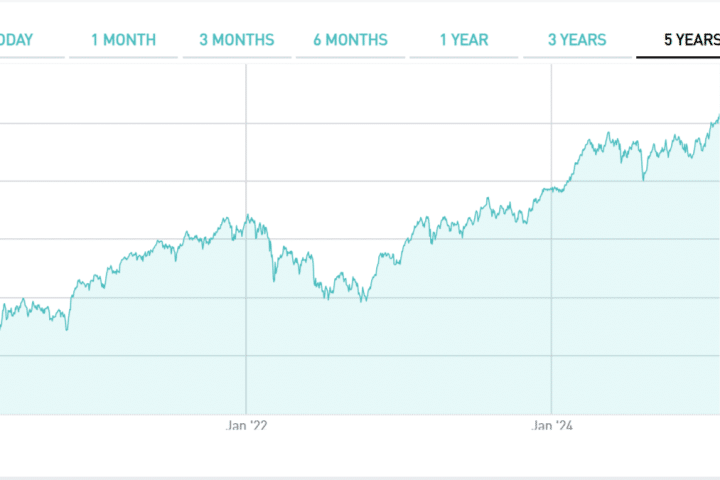
Task: Choose the 3 YEARS time period
Action: pyautogui.click(x=577, y=40)
